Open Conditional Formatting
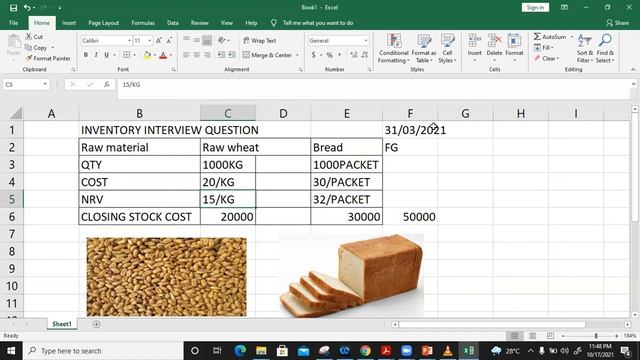Screen dimensions: 640x360 pos(393,49)
